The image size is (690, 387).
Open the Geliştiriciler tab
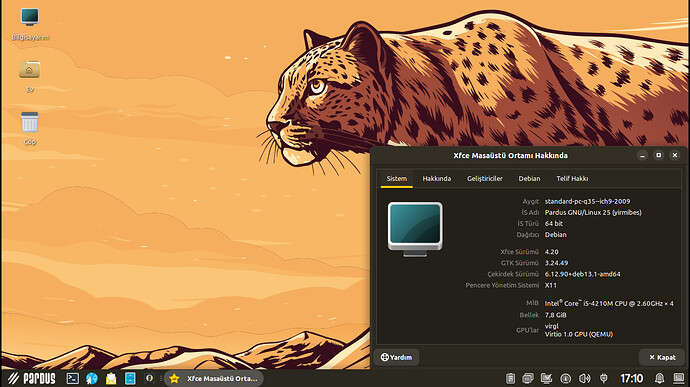point(484,178)
